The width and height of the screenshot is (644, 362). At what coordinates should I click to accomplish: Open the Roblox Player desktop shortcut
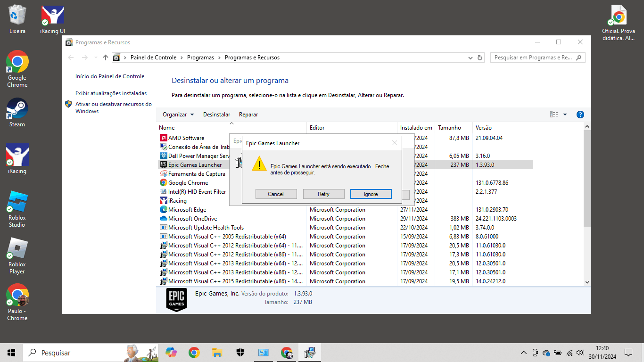click(x=17, y=256)
